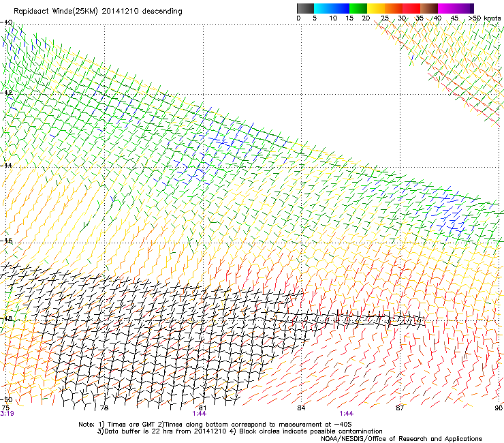Click the green 15-20 knots legend swatch

[x=358, y=8]
